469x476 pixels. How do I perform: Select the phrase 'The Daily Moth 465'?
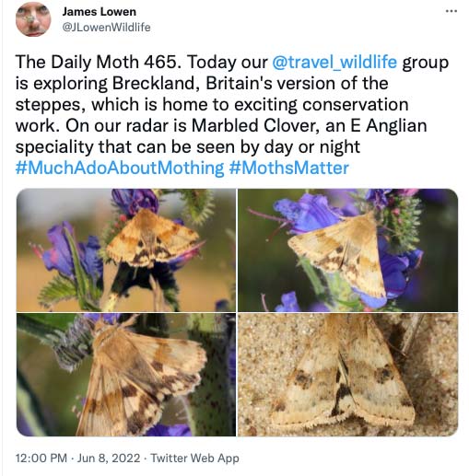pos(96,62)
